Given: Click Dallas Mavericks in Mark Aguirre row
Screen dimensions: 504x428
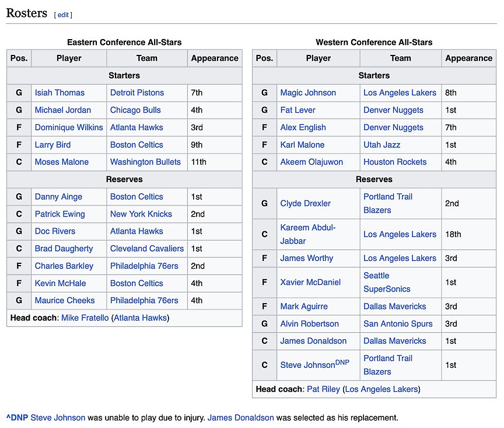Looking at the screenshot, I should (395, 307).
